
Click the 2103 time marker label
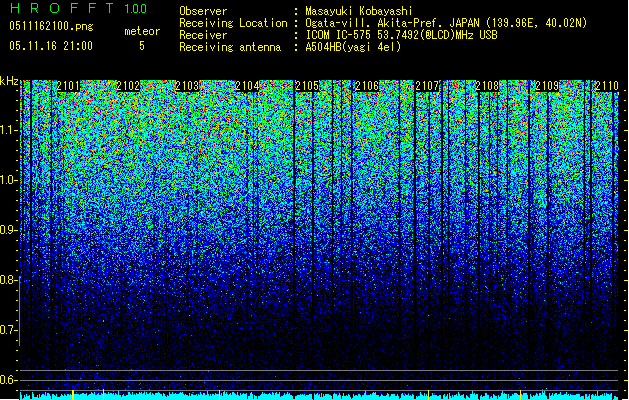point(187,86)
